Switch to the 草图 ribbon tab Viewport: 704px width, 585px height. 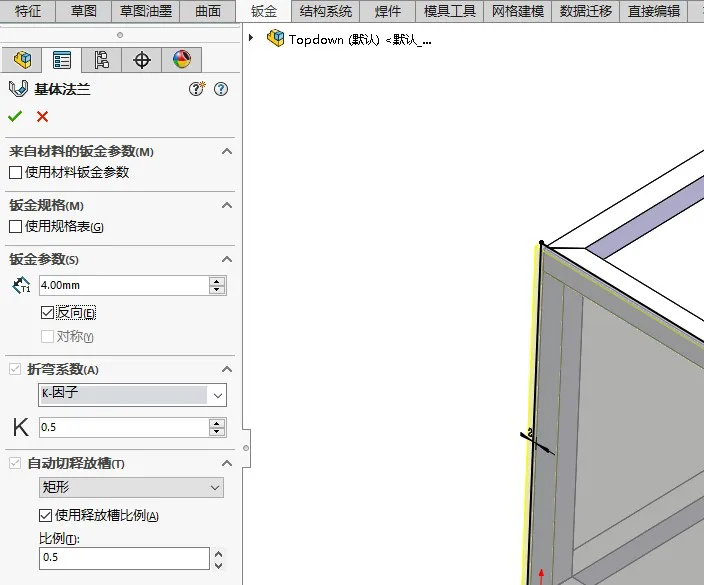tap(84, 11)
